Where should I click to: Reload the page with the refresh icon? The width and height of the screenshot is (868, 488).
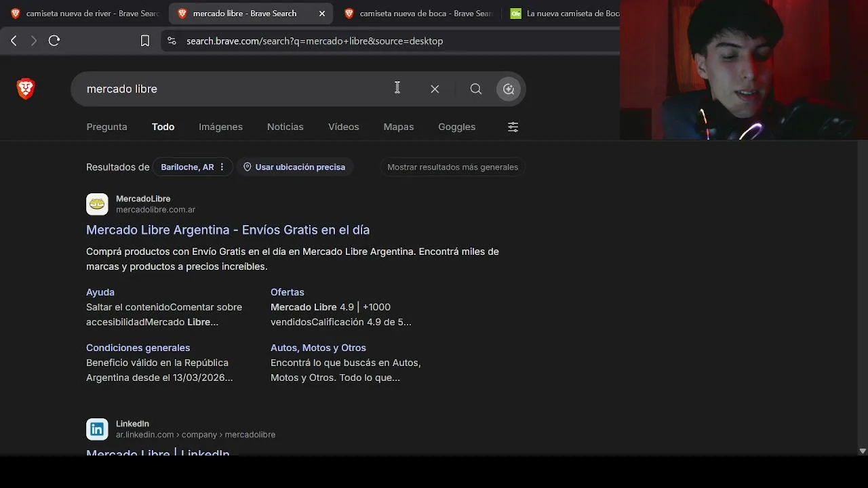54,41
